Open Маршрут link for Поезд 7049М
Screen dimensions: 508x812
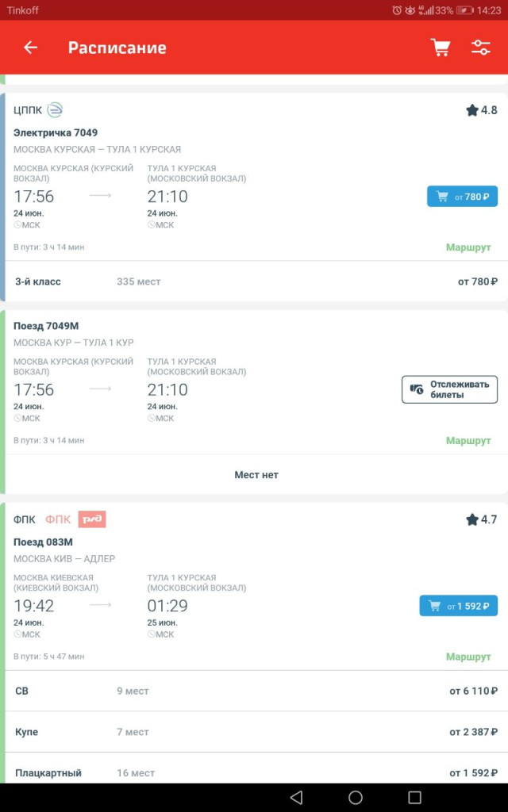pos(468,440)
